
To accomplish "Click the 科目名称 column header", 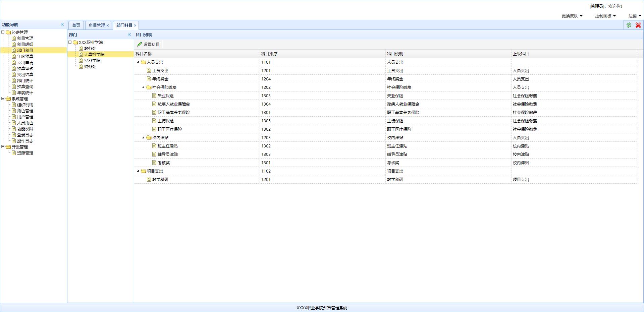I will pos(197,54).
